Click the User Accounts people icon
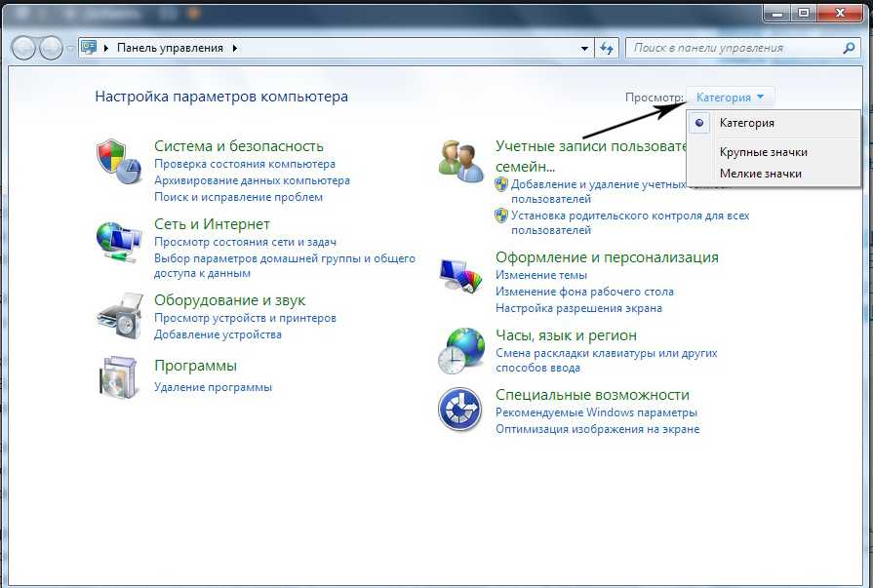873x588 pixels. click(460, 160)
